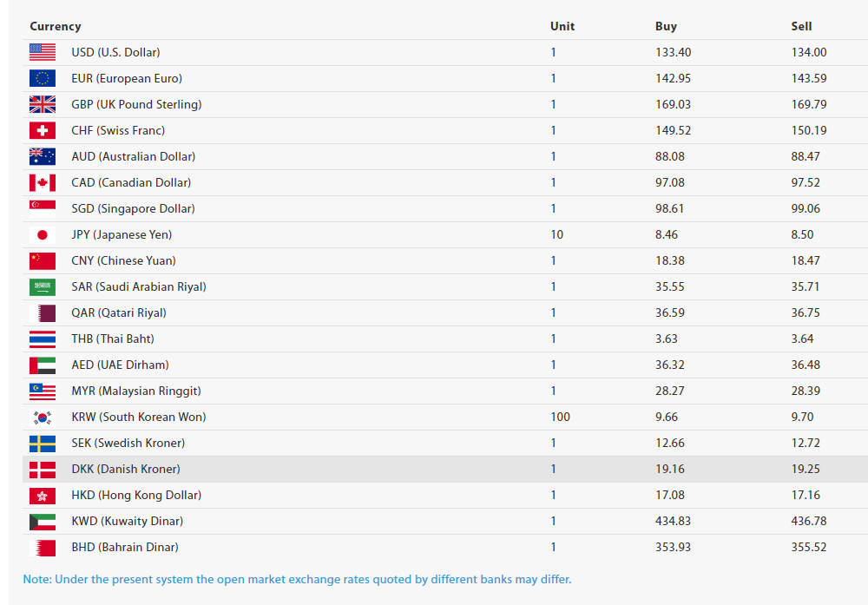Select the Hong Kong flag icon
The height and width of the screenshot is (605, 868).
coord(42,495)
